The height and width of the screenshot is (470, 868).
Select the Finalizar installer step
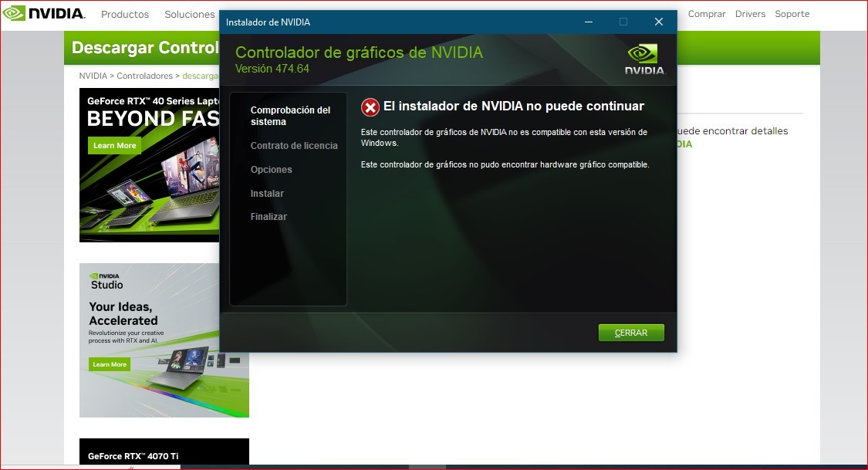click(269, 216)
